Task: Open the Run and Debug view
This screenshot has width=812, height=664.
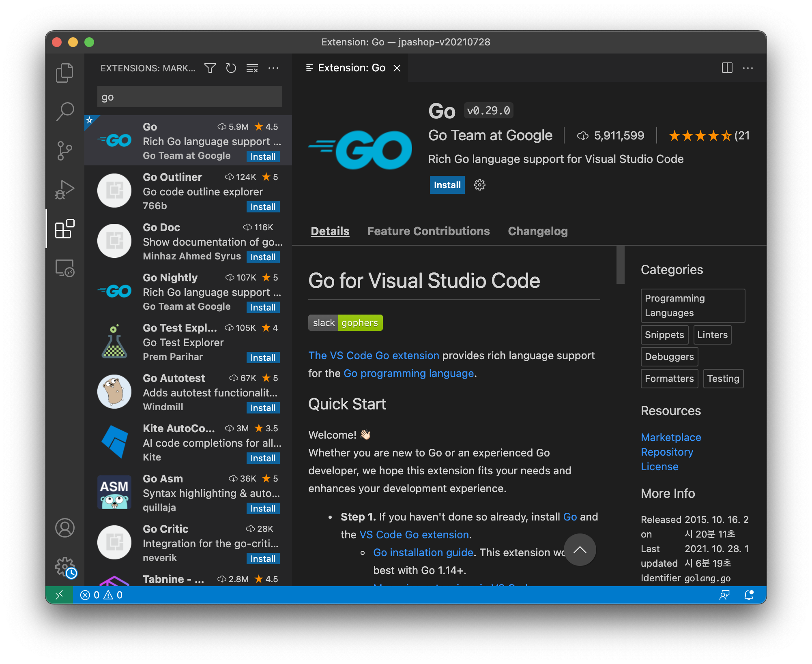Action: point(64,189)
